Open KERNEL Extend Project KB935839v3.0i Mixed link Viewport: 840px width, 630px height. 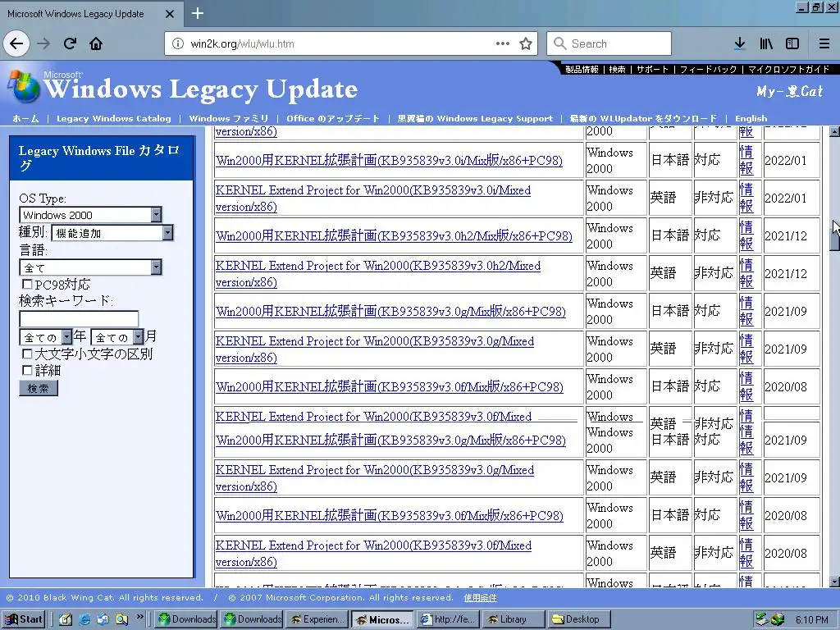[373, 199]
